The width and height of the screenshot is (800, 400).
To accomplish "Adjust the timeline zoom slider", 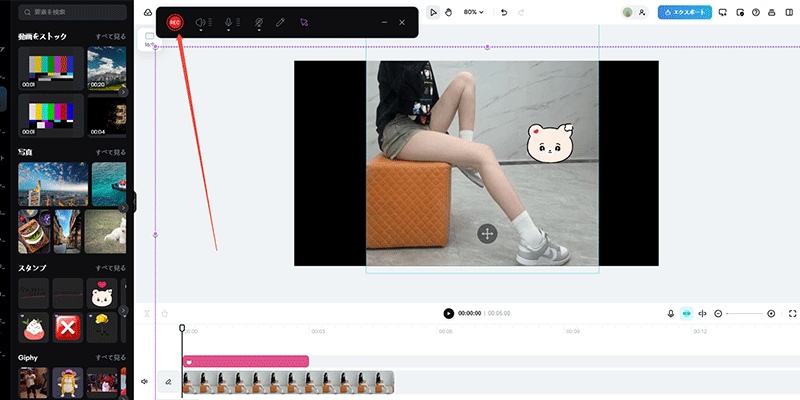I will (x=744, y=313).
